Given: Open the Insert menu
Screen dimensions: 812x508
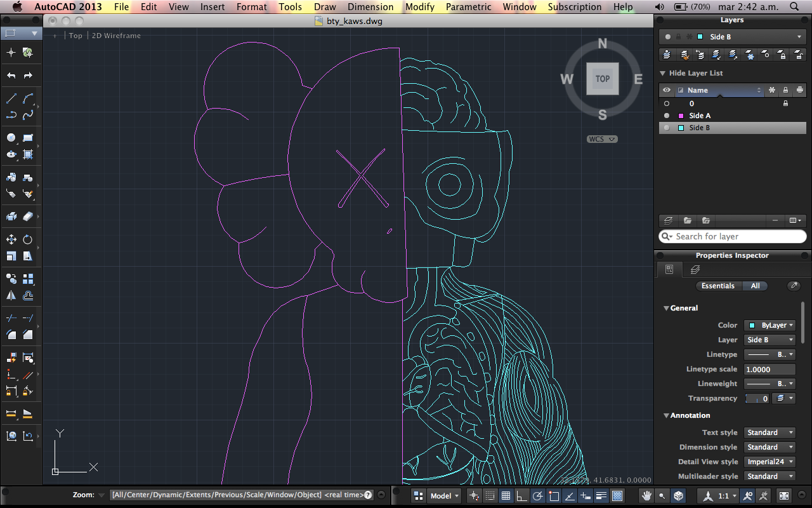Looking at the screenshot, I should [x=213, y=7].
